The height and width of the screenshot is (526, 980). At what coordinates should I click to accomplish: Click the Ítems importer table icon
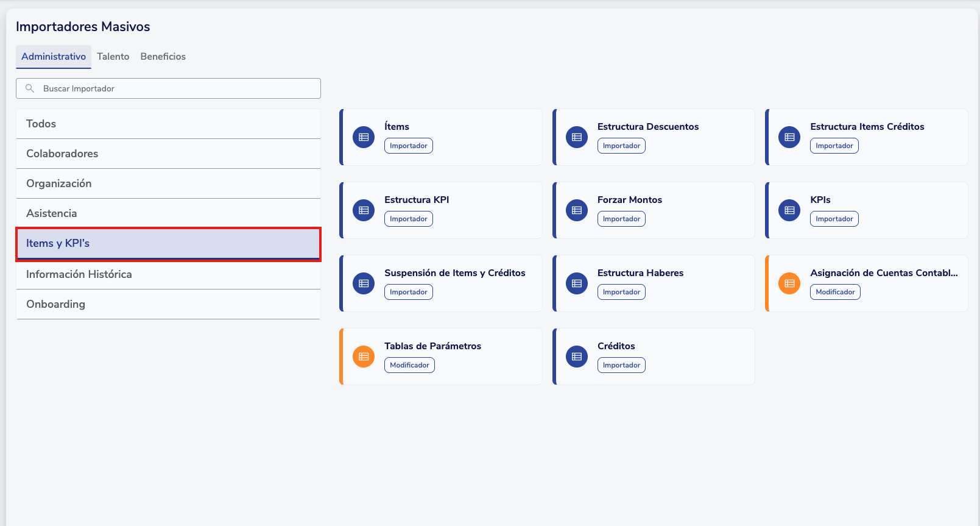(364, 137)
